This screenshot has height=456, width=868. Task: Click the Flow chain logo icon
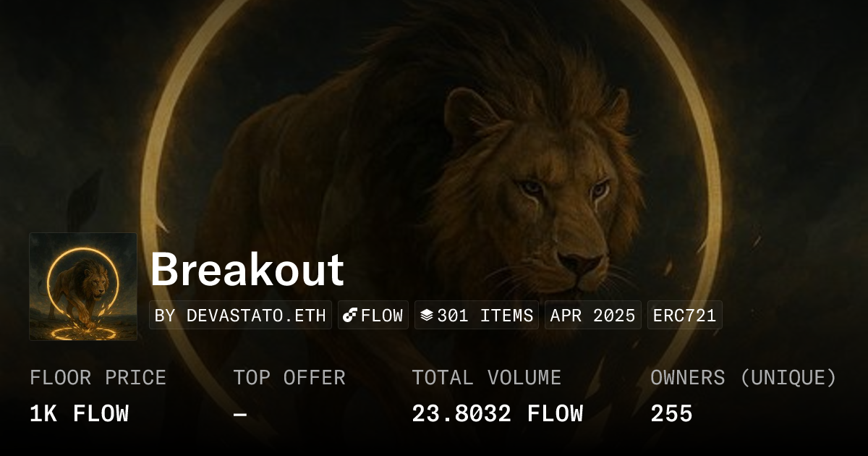(x=350, y=316)
